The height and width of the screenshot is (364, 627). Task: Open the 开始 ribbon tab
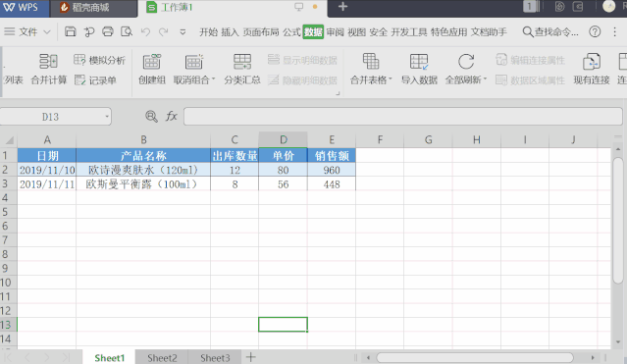tap(208, 32)
